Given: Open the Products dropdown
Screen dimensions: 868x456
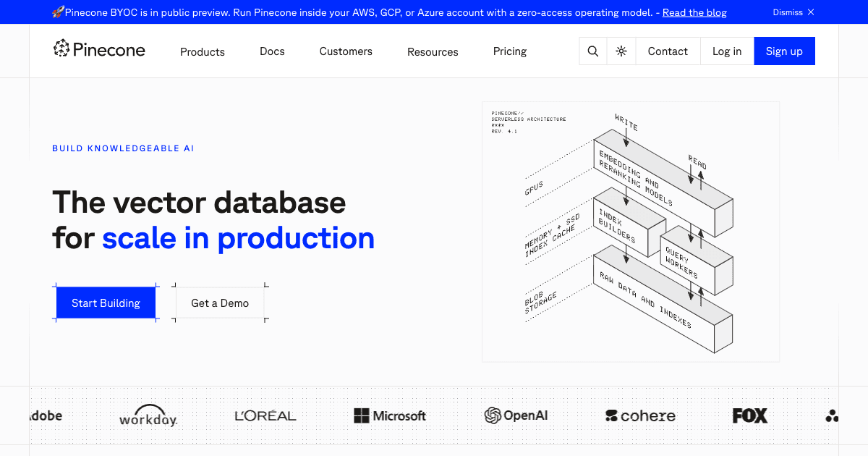Looking at the screenshot, I should (x=202, y=51).
